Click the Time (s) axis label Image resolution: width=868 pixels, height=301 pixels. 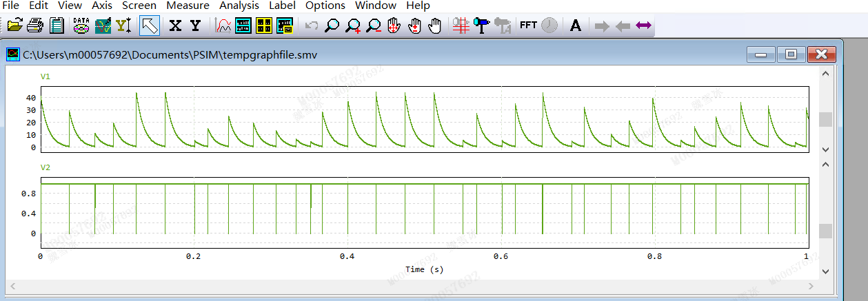(x=424, y=269)
